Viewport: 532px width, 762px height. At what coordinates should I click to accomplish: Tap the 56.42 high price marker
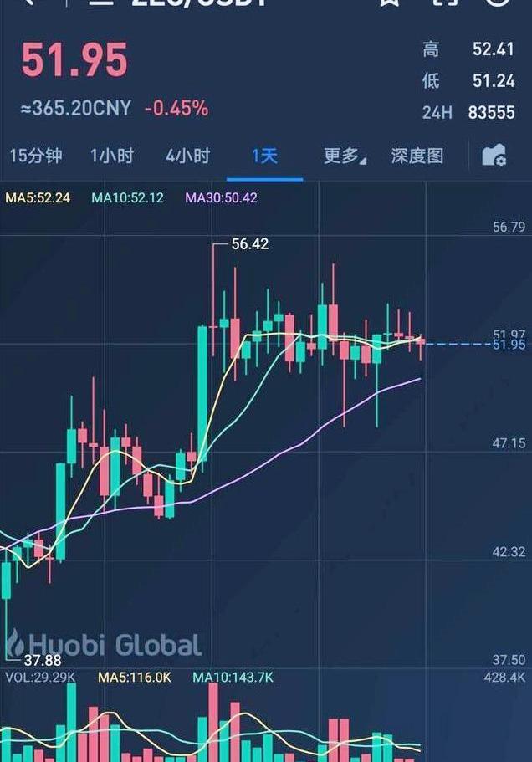[250, 244]
